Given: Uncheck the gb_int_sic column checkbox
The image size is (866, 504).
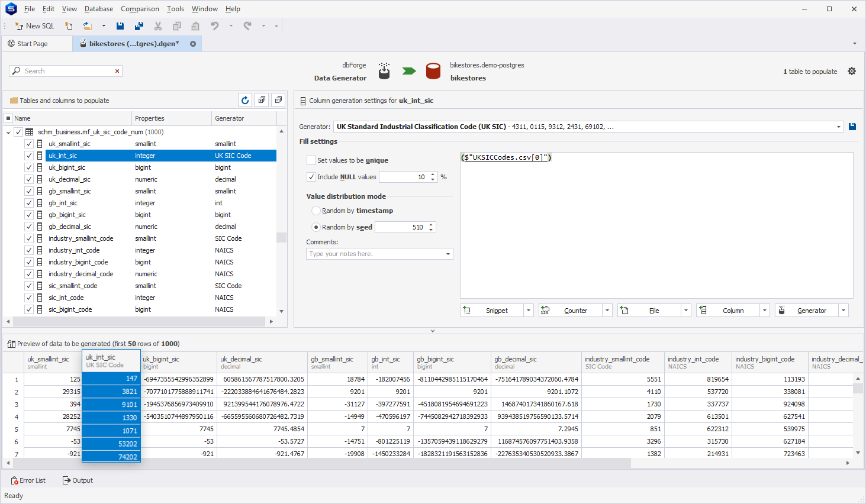Looking at the screenshot, I should tap(28, 203).
